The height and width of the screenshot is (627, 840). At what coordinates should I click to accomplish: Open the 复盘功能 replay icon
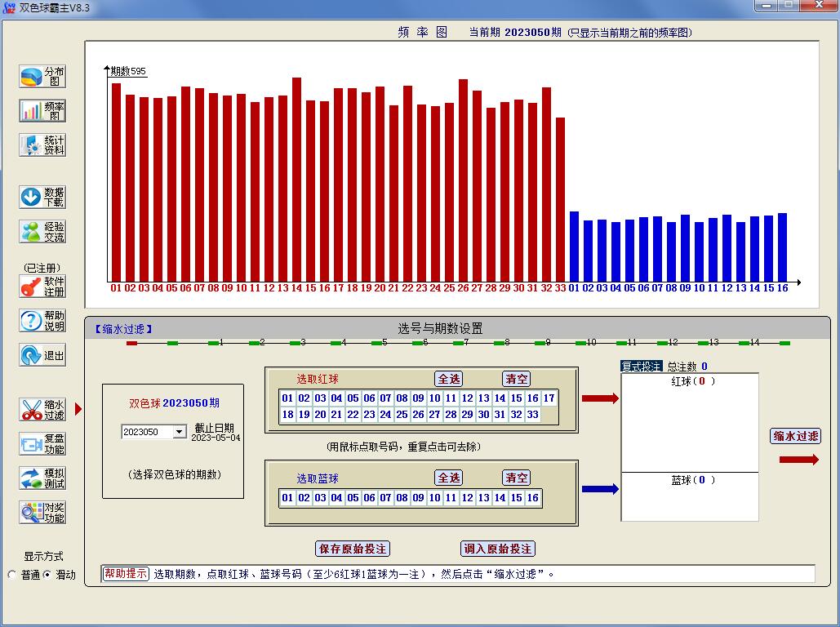click(33, 444)
